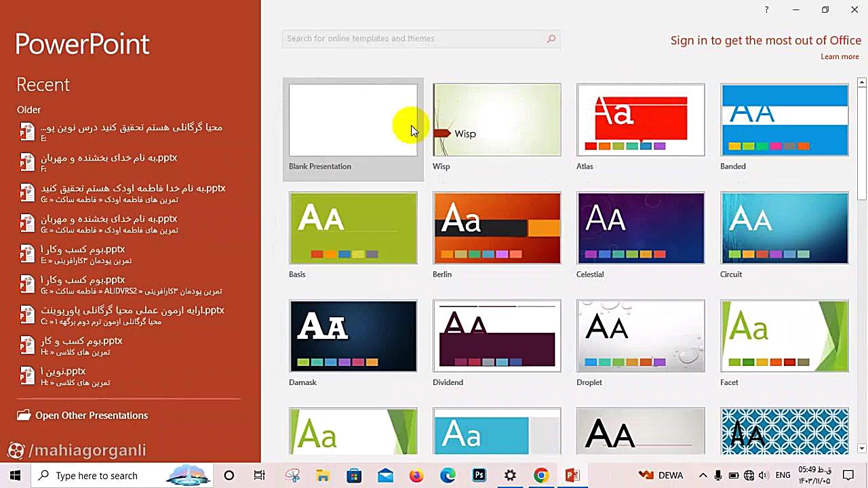Choose the Celestial template
The image size is (868, 488).
[x=641, y=228]
